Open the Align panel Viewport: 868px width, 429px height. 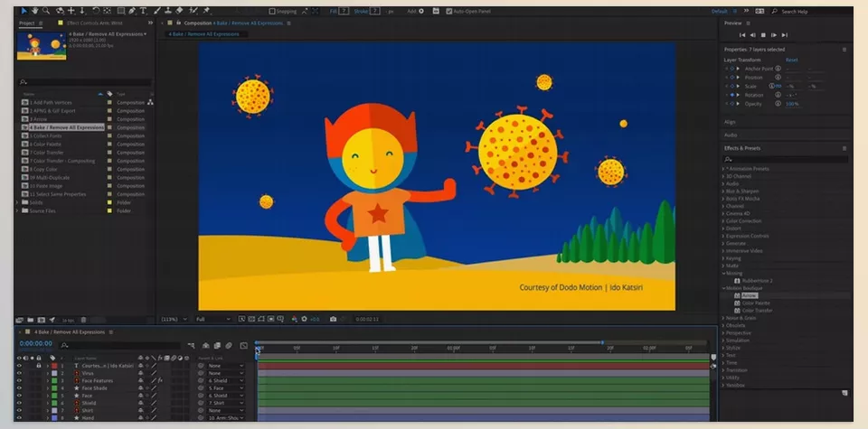tap(730, 122)
